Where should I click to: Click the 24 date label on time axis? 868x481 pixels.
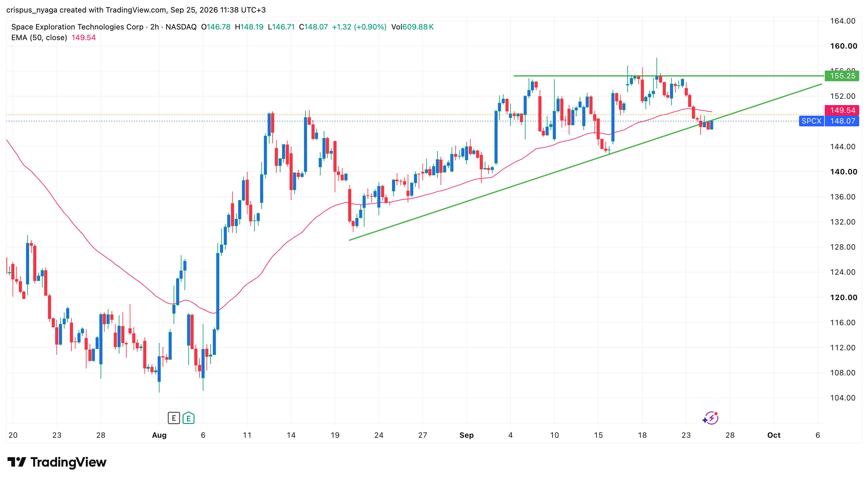(379, 435)
